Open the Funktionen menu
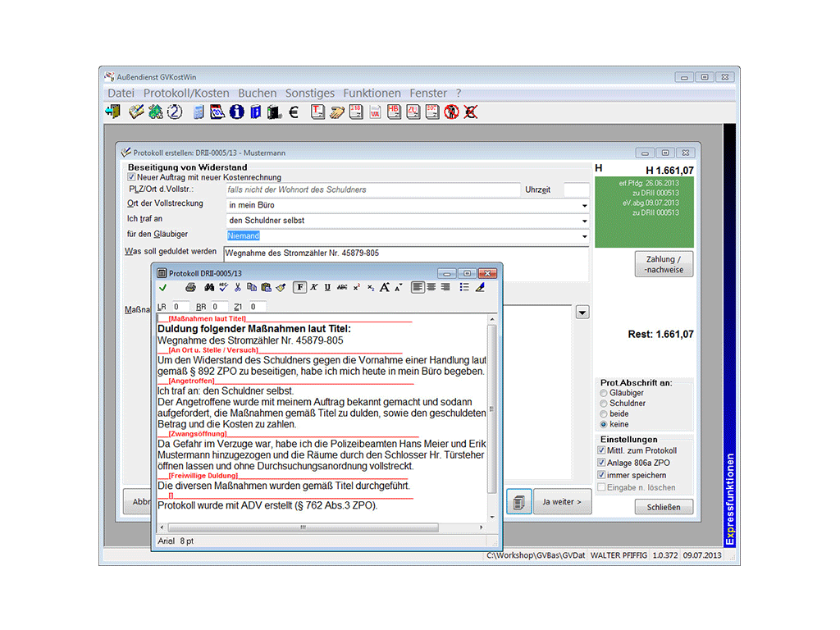840x630 pixels. (372, 94)
